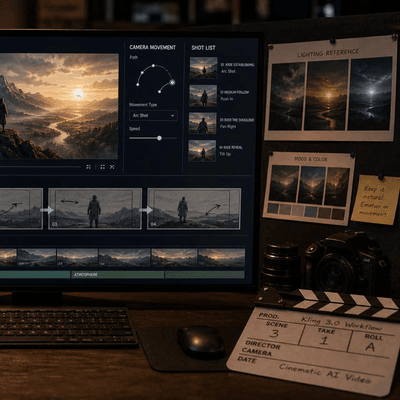400x400 pixels.
Task: Click the CAMERA MOVEMENT panel heading
Action: pyautogui.click(x=153, y=47)
